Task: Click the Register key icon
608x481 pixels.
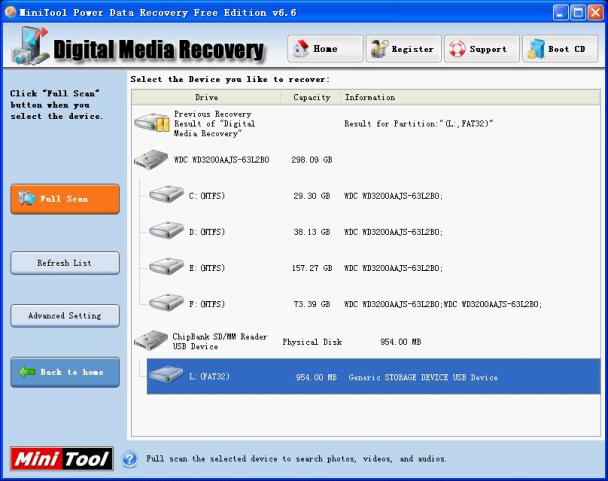Action: pyautogui.click(x=380, y=49)
